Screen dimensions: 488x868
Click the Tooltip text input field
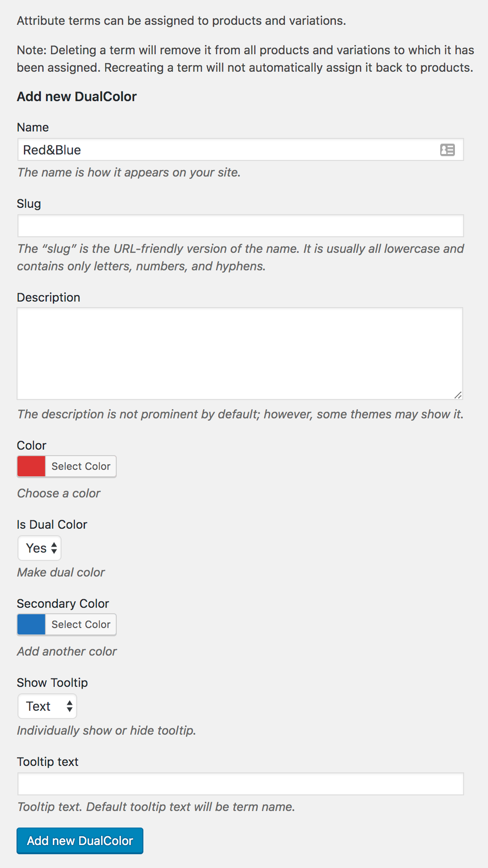click(241, 784)
